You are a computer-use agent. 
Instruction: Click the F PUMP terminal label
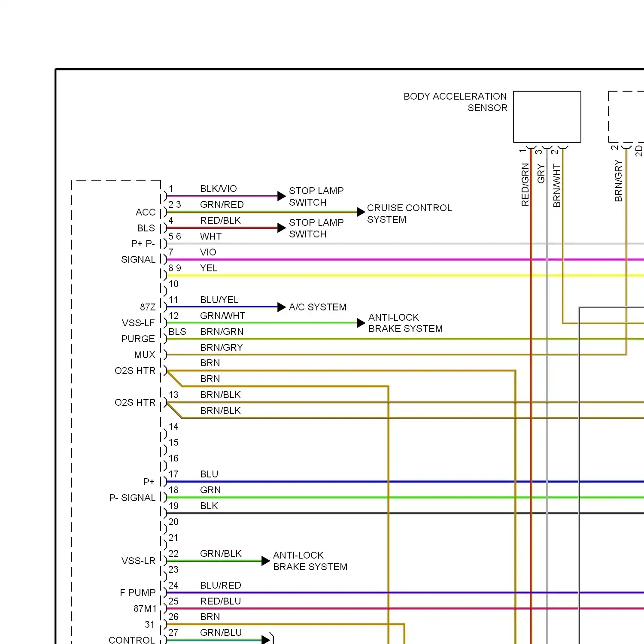pos(138,592)
